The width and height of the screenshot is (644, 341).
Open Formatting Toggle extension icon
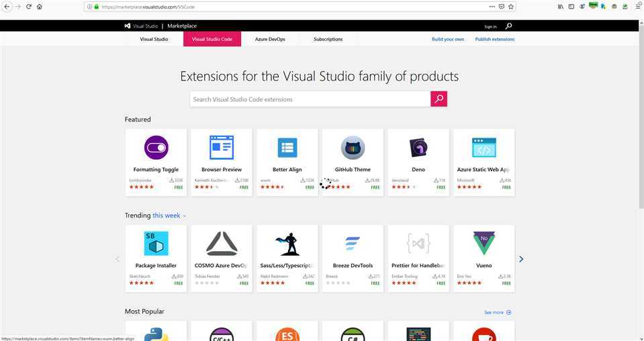click(156, 147)
